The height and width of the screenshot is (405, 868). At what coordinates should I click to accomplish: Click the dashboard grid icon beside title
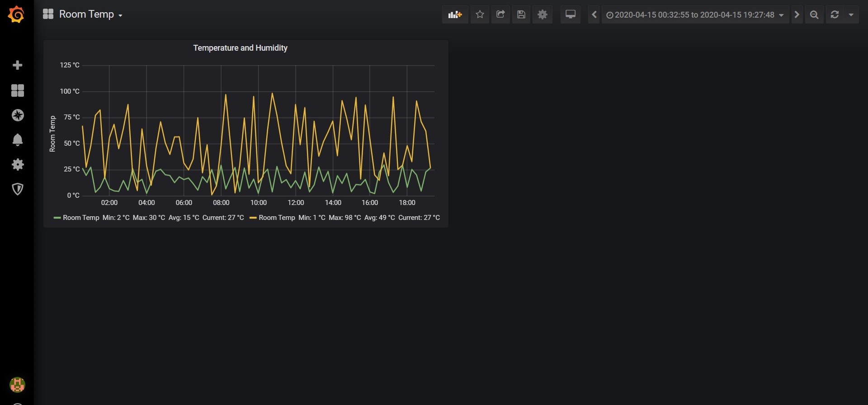click(x=48, y=14)
